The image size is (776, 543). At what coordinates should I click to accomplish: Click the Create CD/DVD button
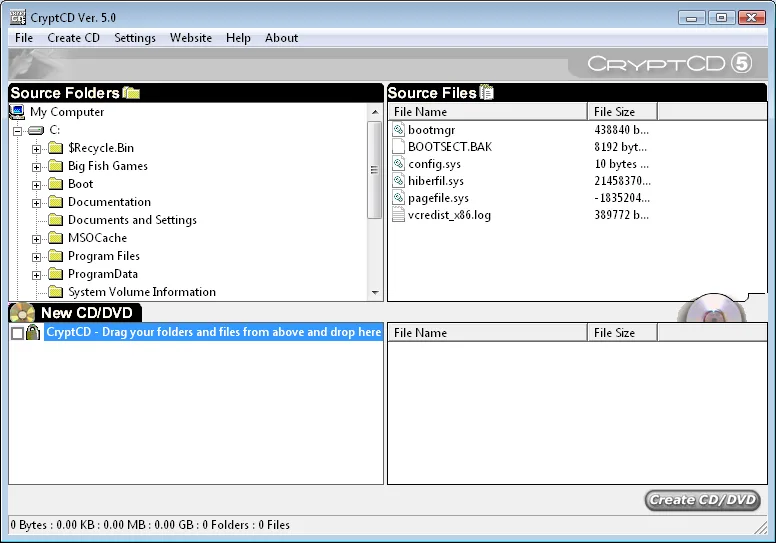[702, 500]
